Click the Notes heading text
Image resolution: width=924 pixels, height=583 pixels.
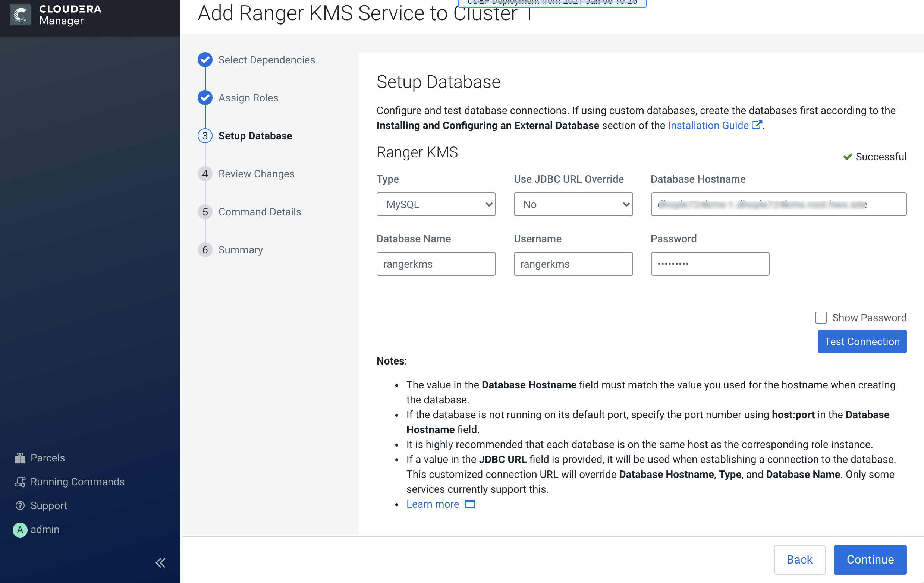pyautogui.click(x=392, y=361)
